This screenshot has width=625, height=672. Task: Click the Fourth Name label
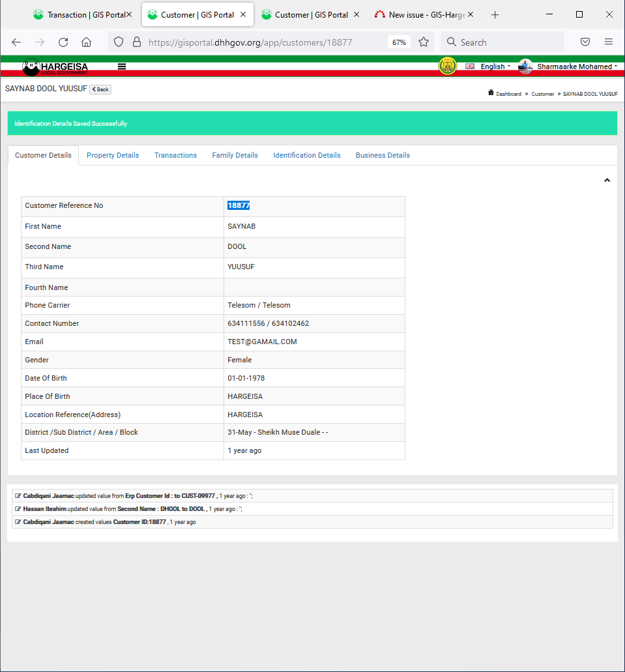tap(46, 287)
